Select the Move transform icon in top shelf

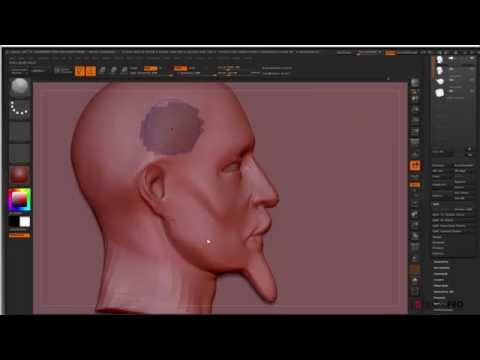[x=103, y=70]
